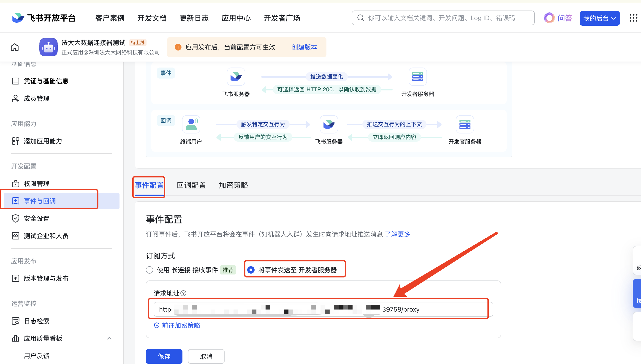Click the 开发者服务器 icon in callback diagram

pos(465,124)
